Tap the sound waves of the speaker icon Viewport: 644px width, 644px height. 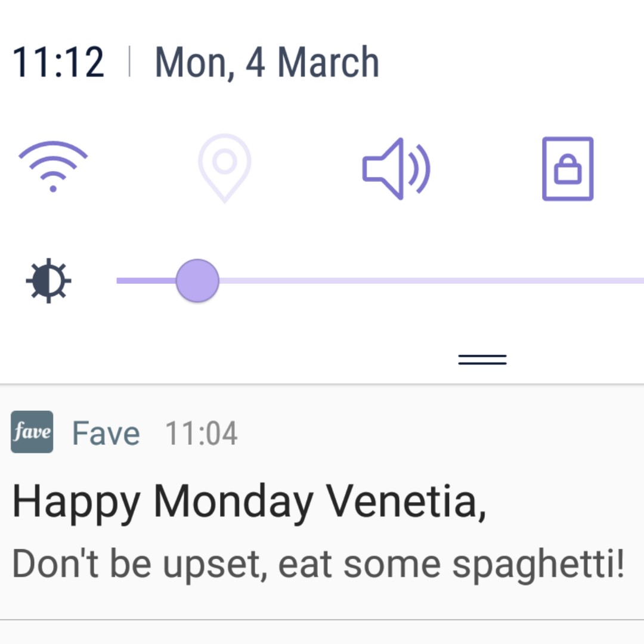click(x=419, y=169)
